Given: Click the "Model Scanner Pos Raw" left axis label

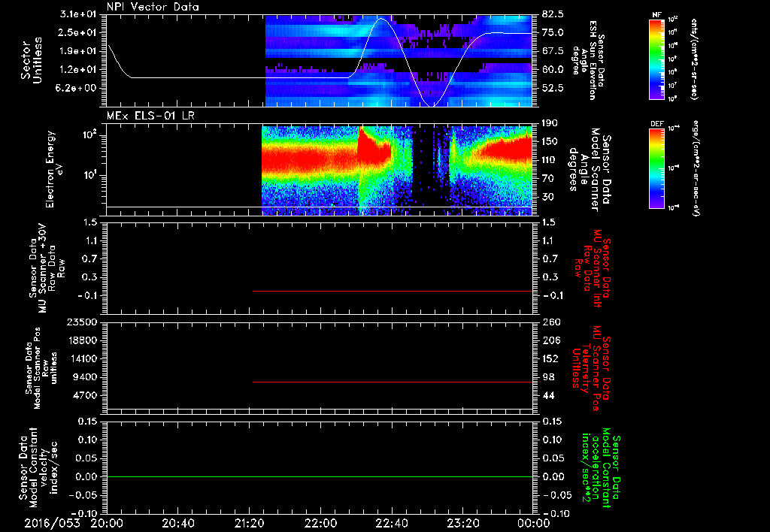Looking at the screenshot, I should [41, 368].
